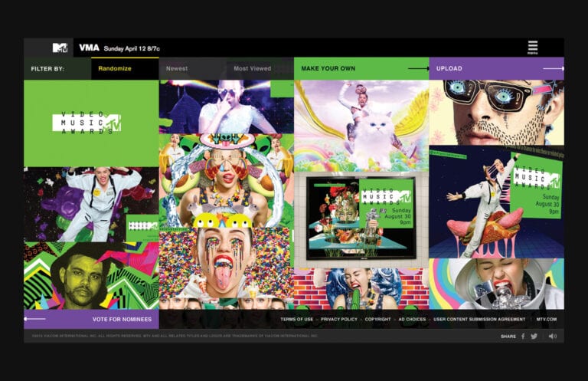The height and width of the screenshot is (381, 588).
Task: Open the Terms of Use link
Action: point(296,319)
